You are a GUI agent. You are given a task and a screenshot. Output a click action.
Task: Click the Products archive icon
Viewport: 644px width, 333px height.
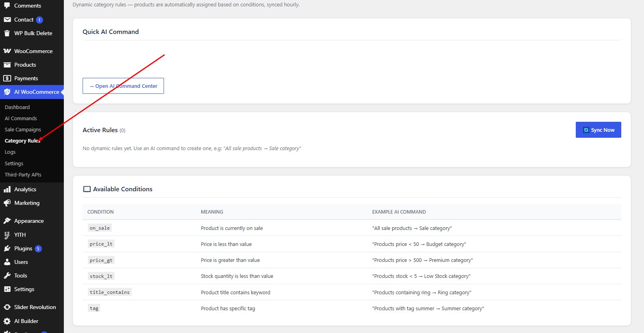7,65
